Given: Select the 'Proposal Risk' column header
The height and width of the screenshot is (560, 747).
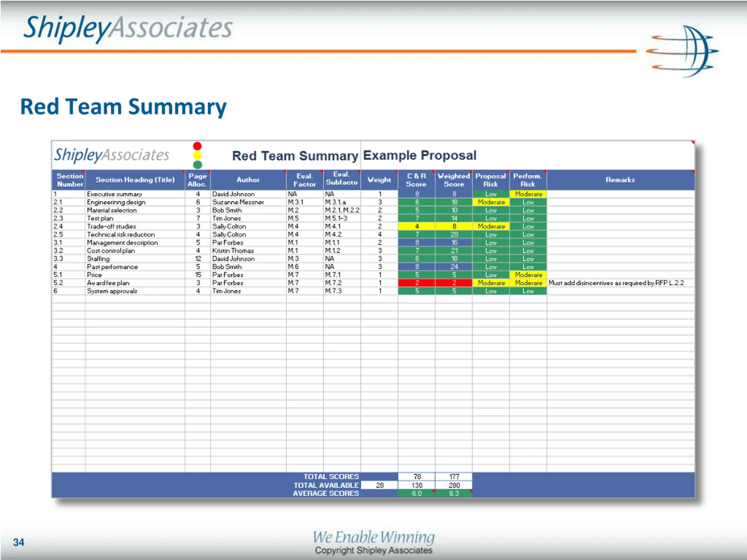Looking at the screenshot, I should [491, 180].
